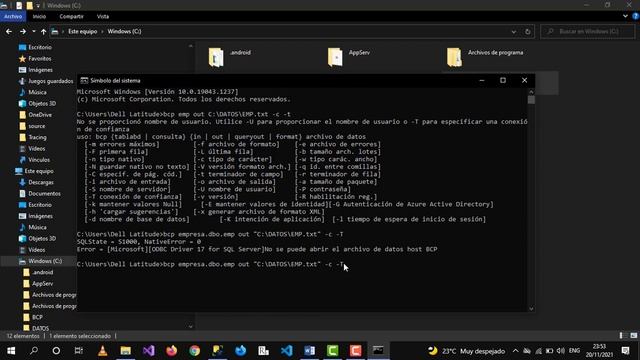
Task: Switch to large icons view in status bar
Action: click(x=633, y=336)
